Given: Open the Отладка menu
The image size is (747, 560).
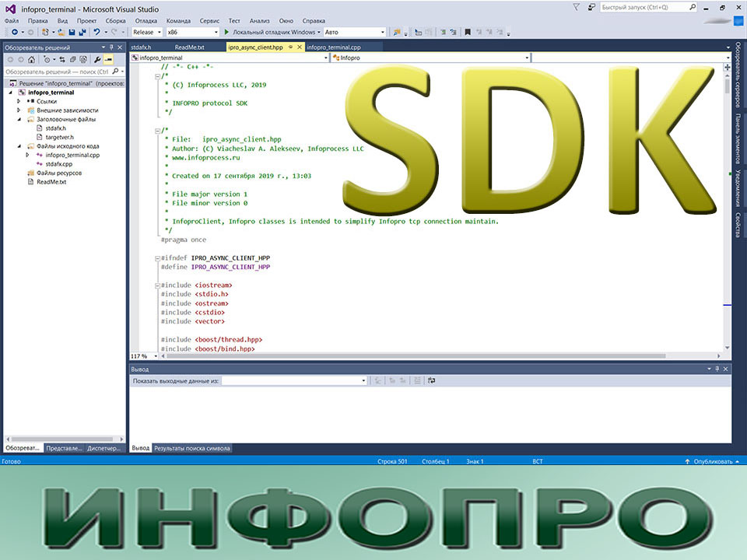Looking at the screenshot, I should 146,20.
